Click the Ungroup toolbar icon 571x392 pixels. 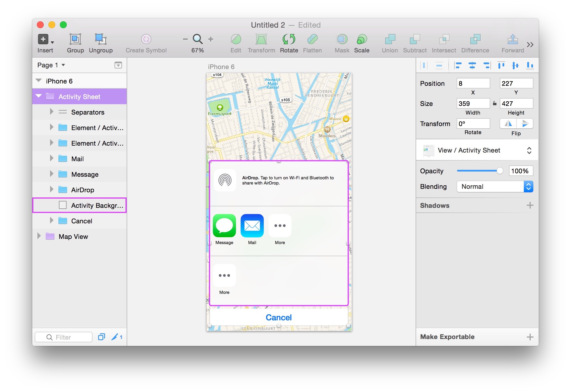coord(100,39)
